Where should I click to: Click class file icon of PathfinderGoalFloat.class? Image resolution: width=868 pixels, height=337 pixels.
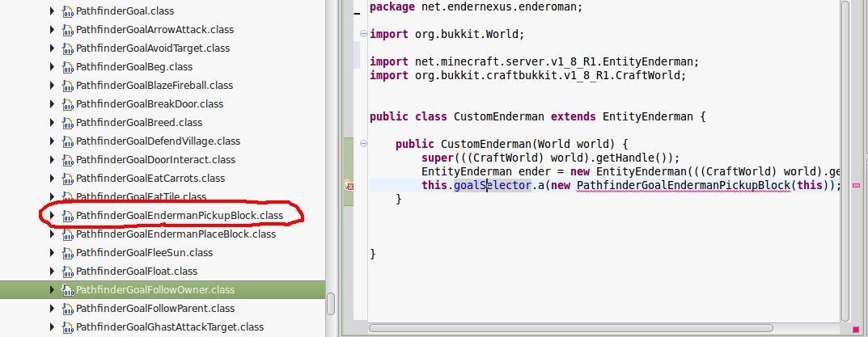click(x=67, y=272)
